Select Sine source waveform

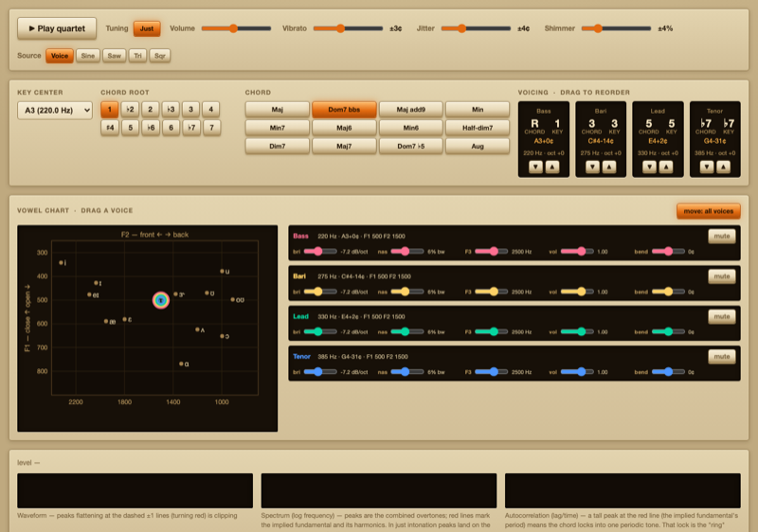point(88,56)
